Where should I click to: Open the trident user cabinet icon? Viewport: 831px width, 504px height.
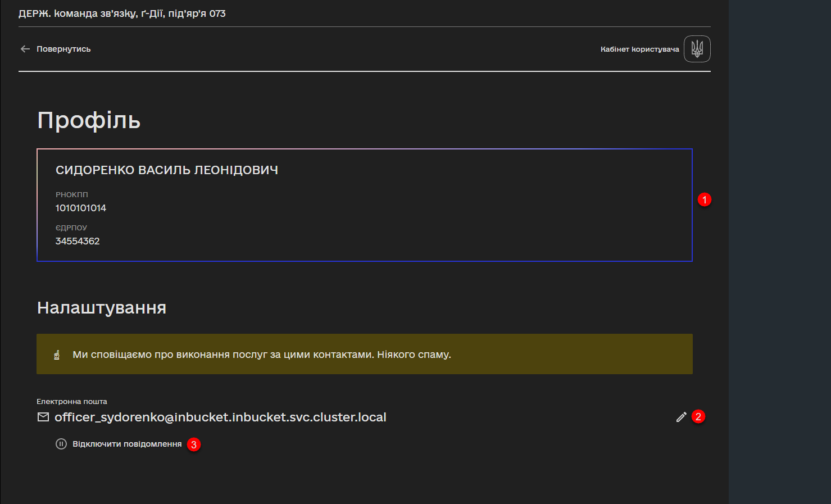pyautogui.click(x=697, y=49)
